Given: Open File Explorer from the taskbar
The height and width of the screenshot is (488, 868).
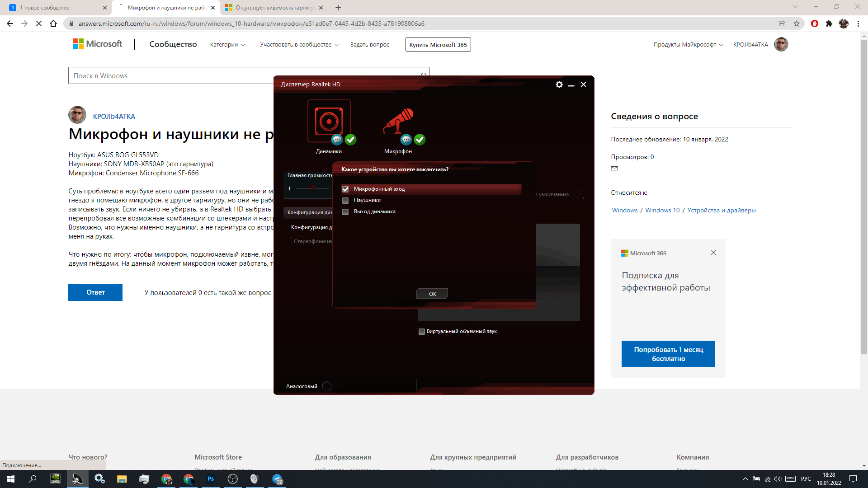Looking at the screenshot, I should tap(122, 479).
